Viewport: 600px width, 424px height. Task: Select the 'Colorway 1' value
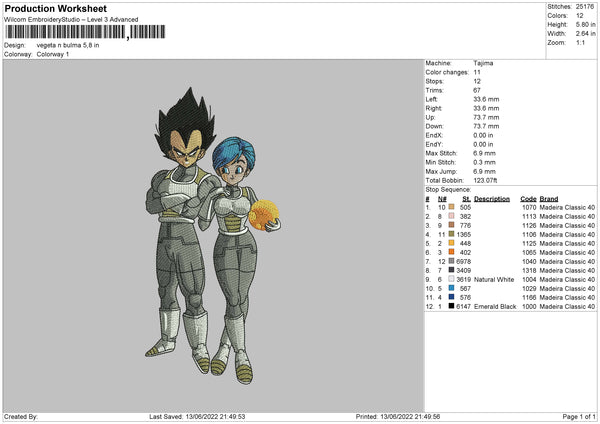click(53, 54)
